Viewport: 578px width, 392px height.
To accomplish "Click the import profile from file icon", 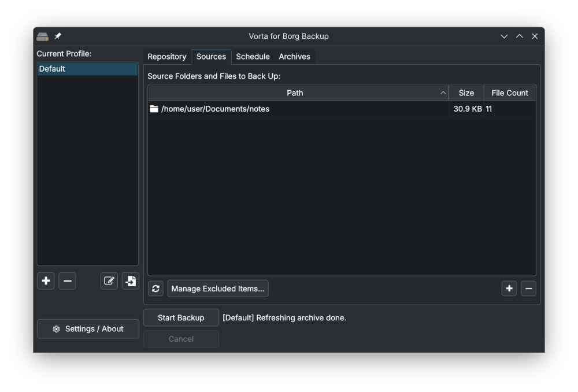I will click(x=131, y=282).
